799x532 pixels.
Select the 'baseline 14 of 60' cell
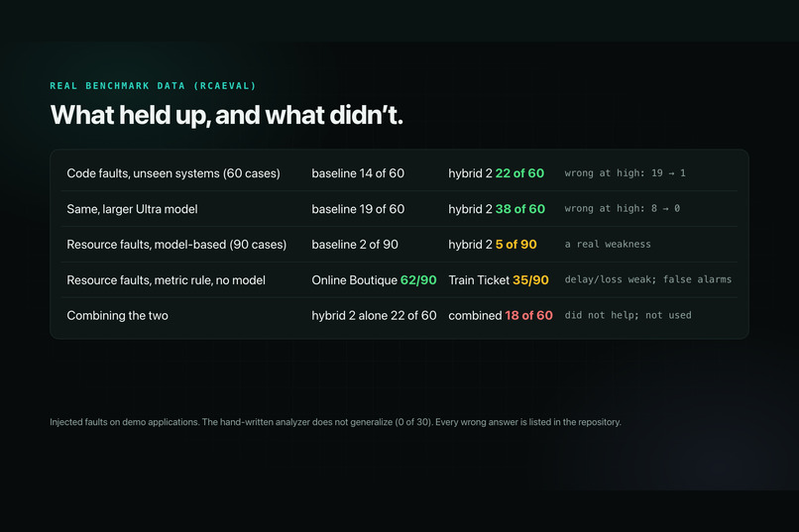point(358,173)
